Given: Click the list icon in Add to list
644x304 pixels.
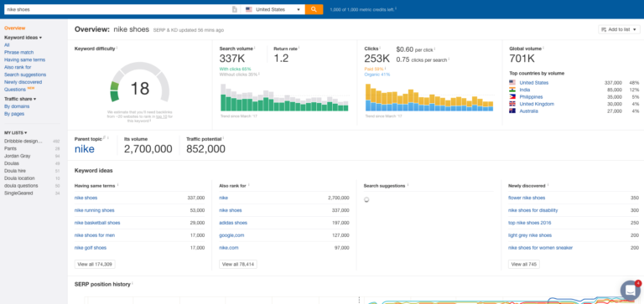Looking at the screenshot, I should (604, 29).
